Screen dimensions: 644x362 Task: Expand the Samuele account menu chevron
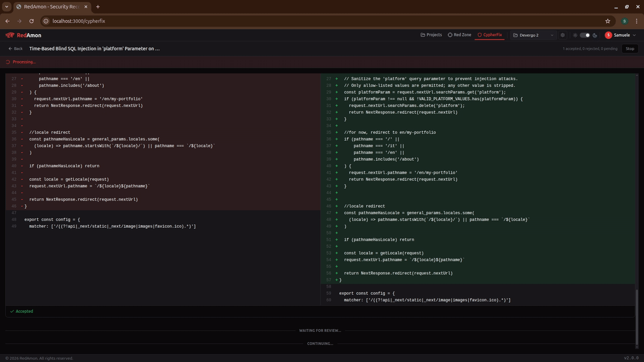coord(633,35)
